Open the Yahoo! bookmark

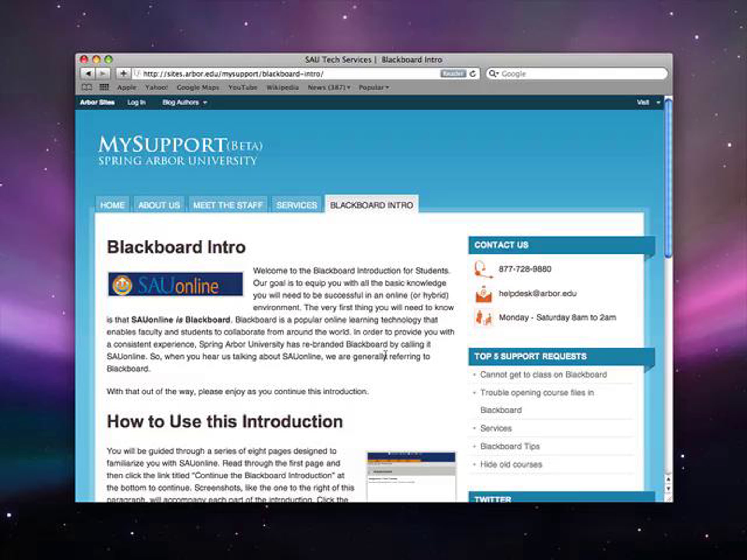click(156, 87)
